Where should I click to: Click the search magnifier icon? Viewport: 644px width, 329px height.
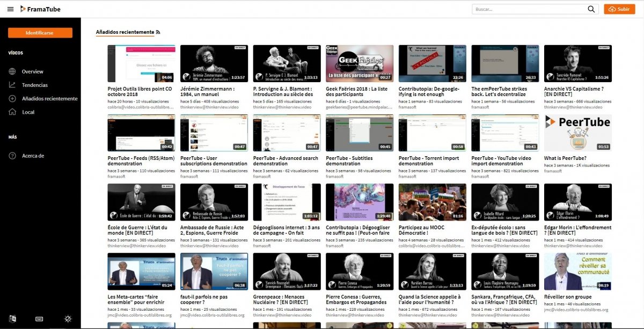click(x=591, y=9)
